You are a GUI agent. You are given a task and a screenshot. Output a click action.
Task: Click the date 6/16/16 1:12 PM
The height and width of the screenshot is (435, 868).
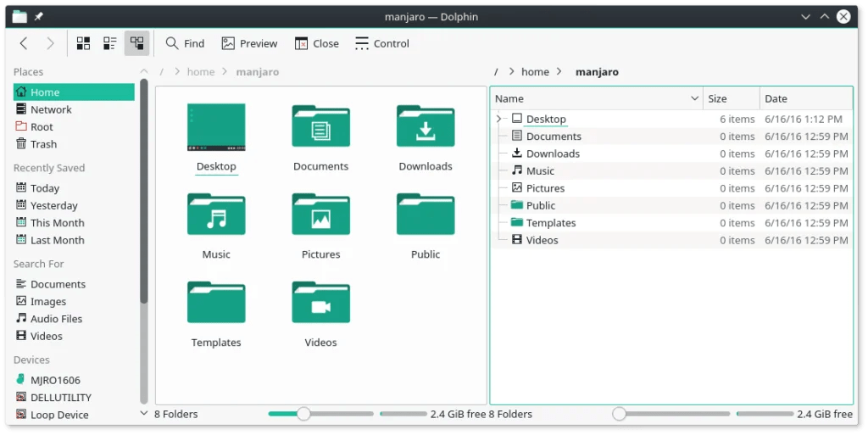tap(804, 119)
